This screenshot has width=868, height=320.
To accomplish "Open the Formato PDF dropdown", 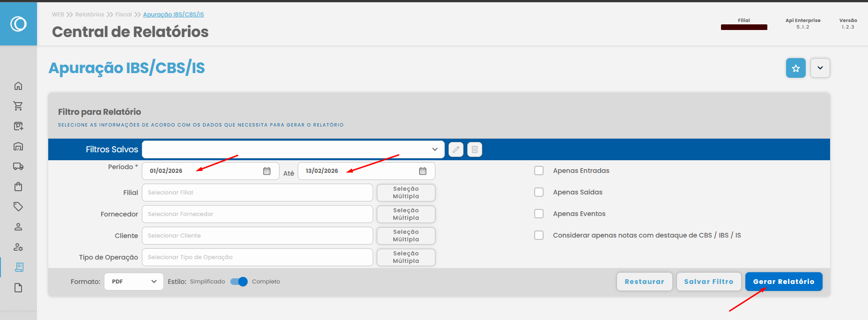I will 134,282.
